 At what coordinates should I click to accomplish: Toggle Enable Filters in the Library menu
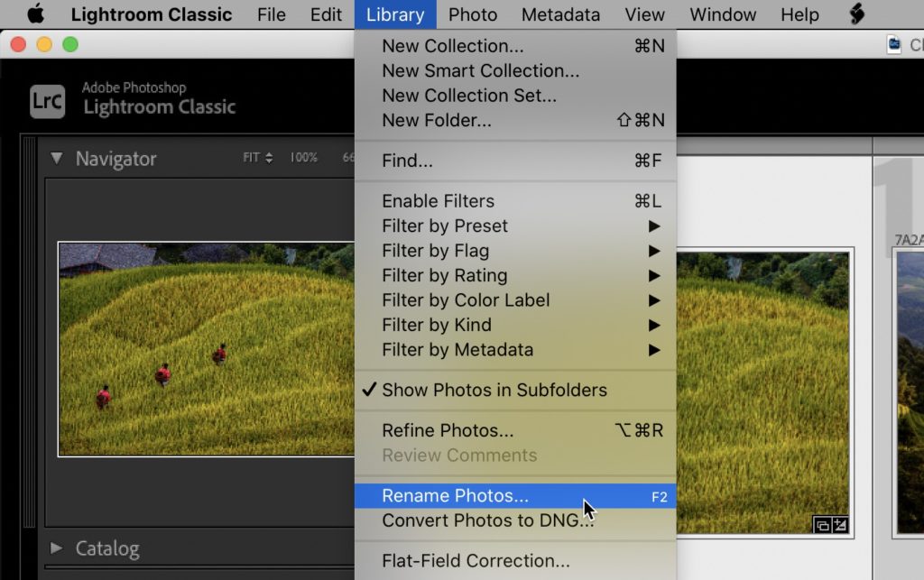click(x=438, y=201)
